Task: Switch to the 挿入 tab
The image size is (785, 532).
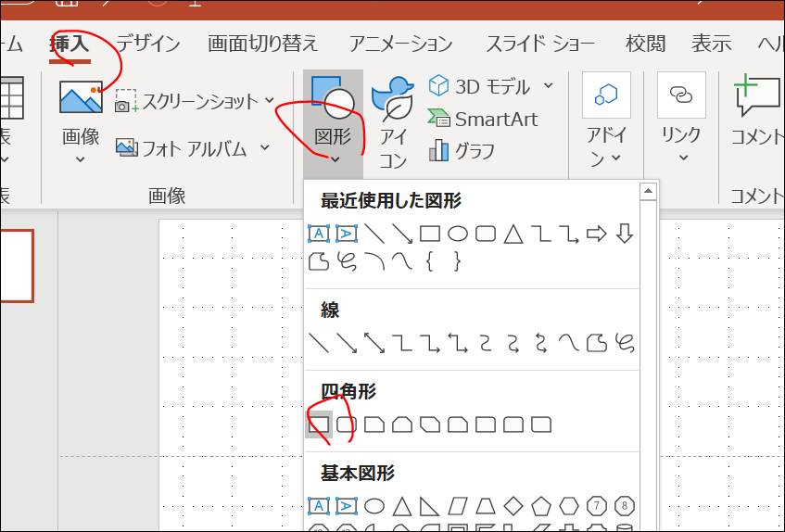Action: tap(70, 44)
